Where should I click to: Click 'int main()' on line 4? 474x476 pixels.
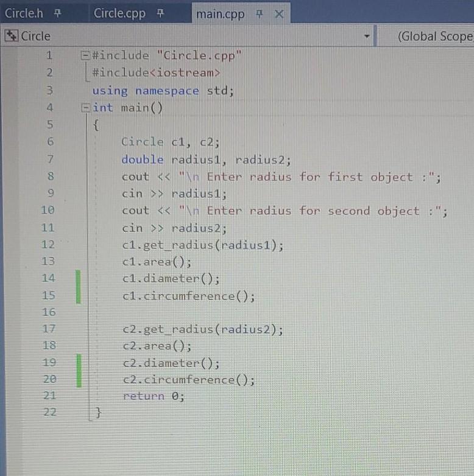click(127, 108)
